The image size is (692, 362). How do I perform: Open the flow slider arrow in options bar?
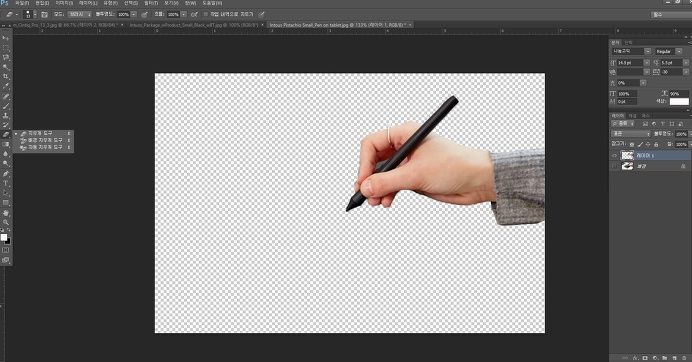point(184,15)
